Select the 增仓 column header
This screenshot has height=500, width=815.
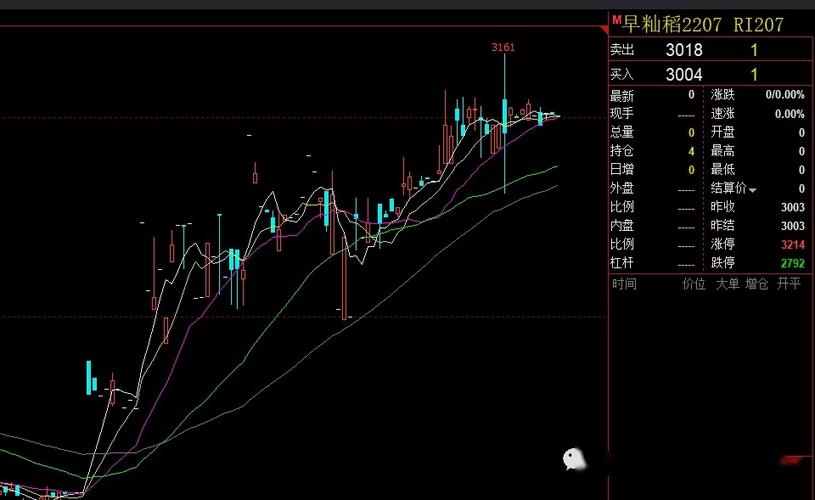757,284
